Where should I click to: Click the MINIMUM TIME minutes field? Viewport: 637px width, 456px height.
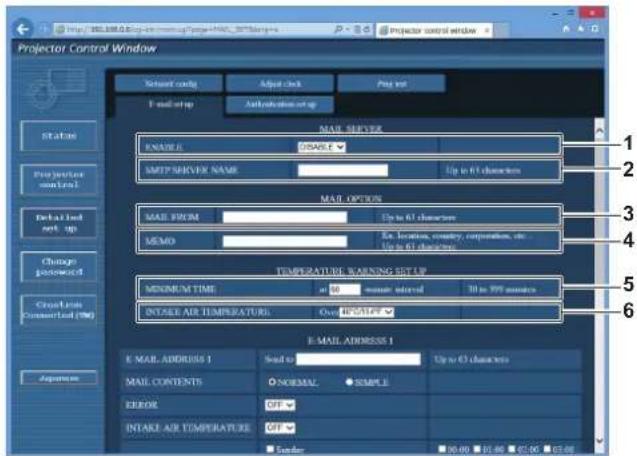(x=344, y=289)
